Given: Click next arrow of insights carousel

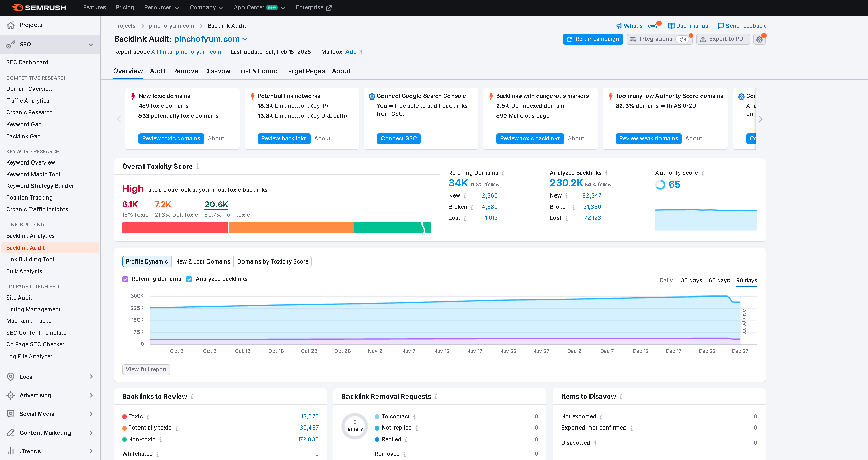Looking at the screenshot, I should 760,119.
